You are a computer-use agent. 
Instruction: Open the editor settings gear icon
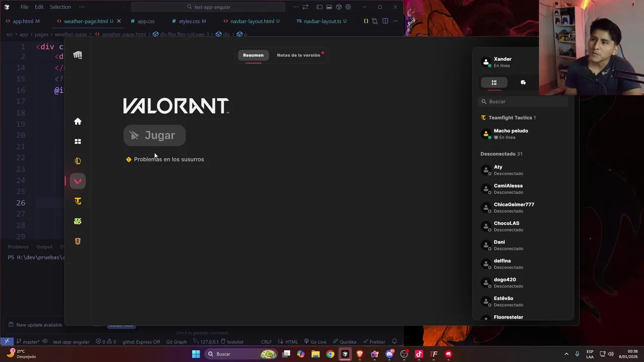click(348, 7)
